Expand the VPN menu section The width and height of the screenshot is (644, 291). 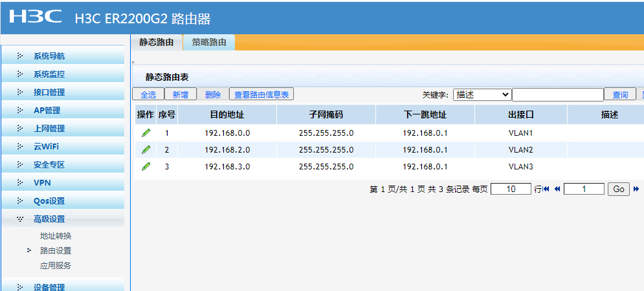point(63,182)
